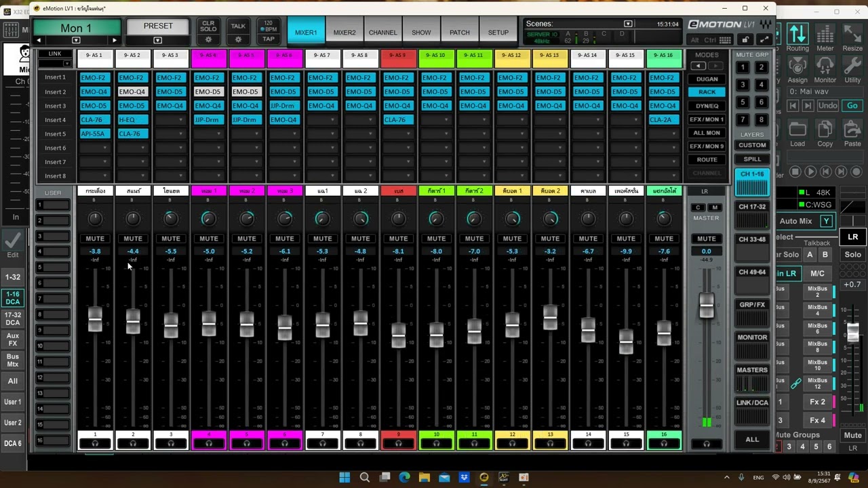Switch to SETUP tab
Image resolution: width=868 pixels, height=488 pixels.
498,32
